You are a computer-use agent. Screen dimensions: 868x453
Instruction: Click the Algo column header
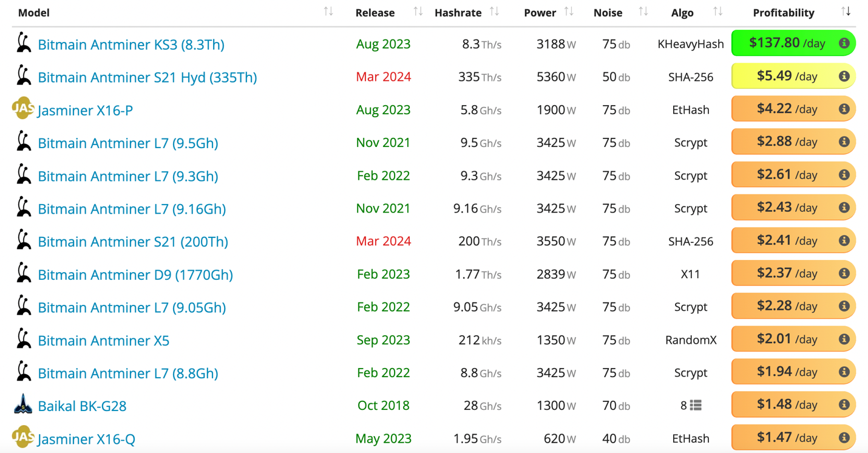click(682, 13)
